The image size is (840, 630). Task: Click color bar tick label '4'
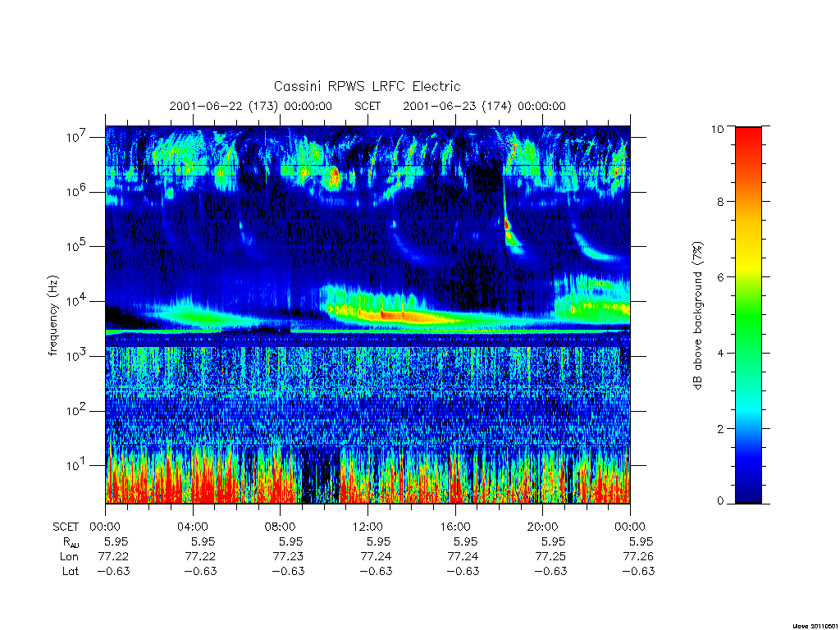click(x=720, y=353)
